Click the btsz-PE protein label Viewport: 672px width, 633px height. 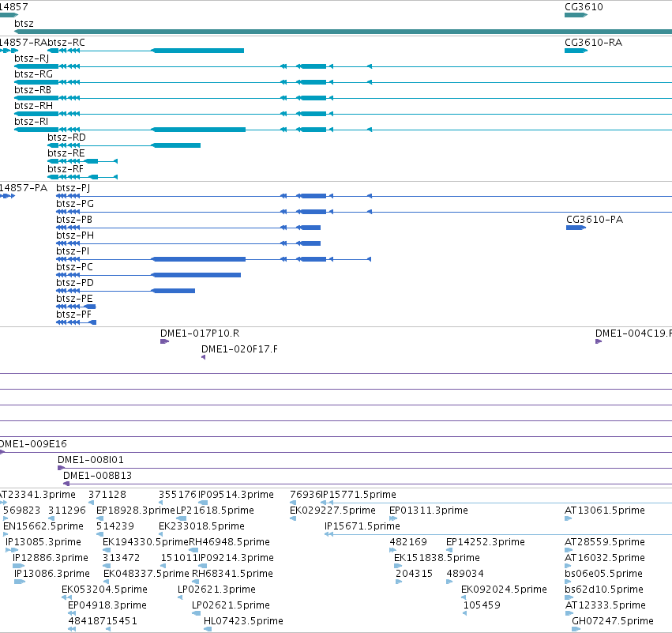point(74,299)
